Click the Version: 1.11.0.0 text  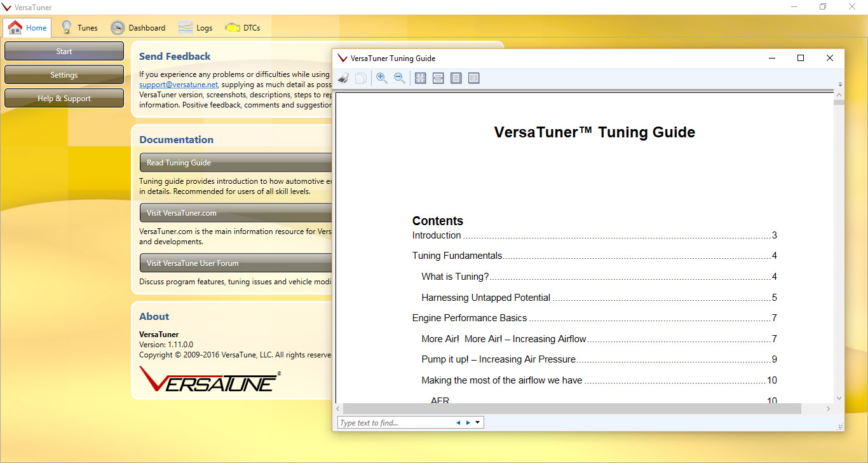pyautogui.click(x=166, y=345)
